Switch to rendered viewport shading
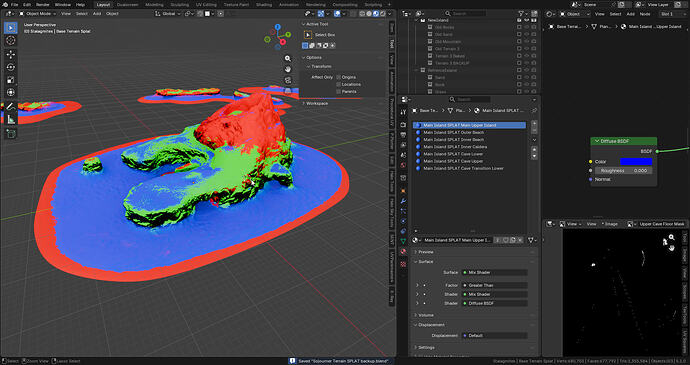690x365 pixels. pos(382,14)
